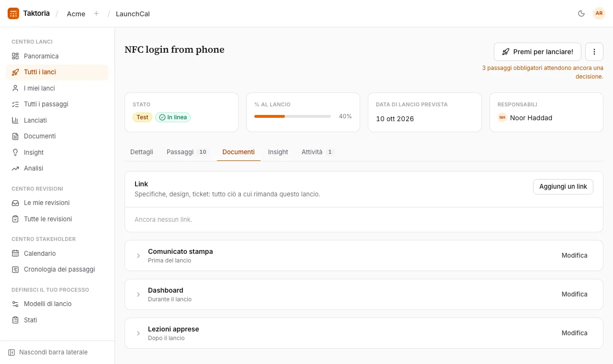613x364 pixels.
Task: Click the bar chart icon for Lanciati
Action: [x=15, y=120]
